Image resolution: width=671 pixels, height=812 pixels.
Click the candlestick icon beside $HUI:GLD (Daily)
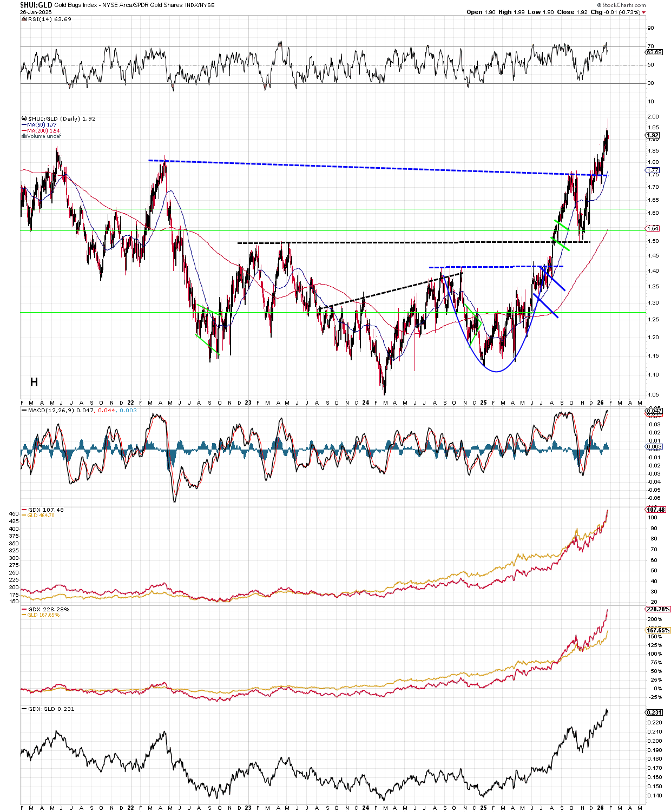[x=24, y=119]
